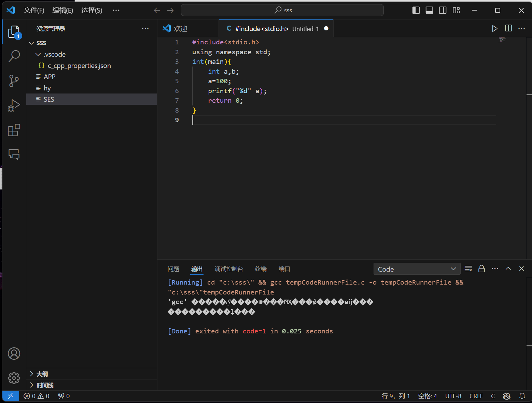Open the Source Control view
Image resolution: width=532 pixels, height=403 pixels.
pyautogui.click(x=14, y=81)
